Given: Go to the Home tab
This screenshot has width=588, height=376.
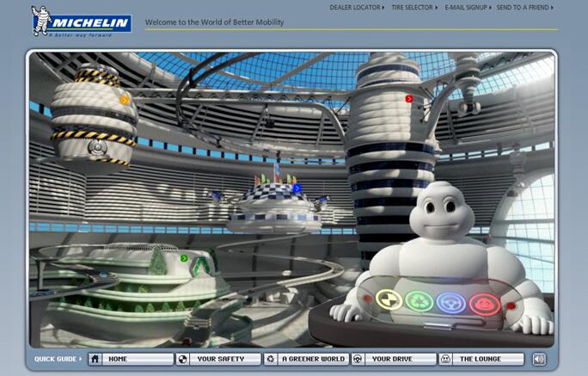Looking at the screenshot, I should (131, 359).
